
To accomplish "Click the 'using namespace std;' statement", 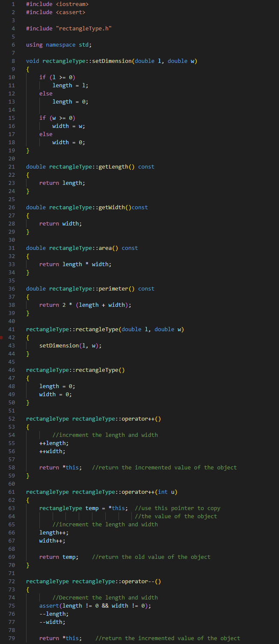I will 59,45.
